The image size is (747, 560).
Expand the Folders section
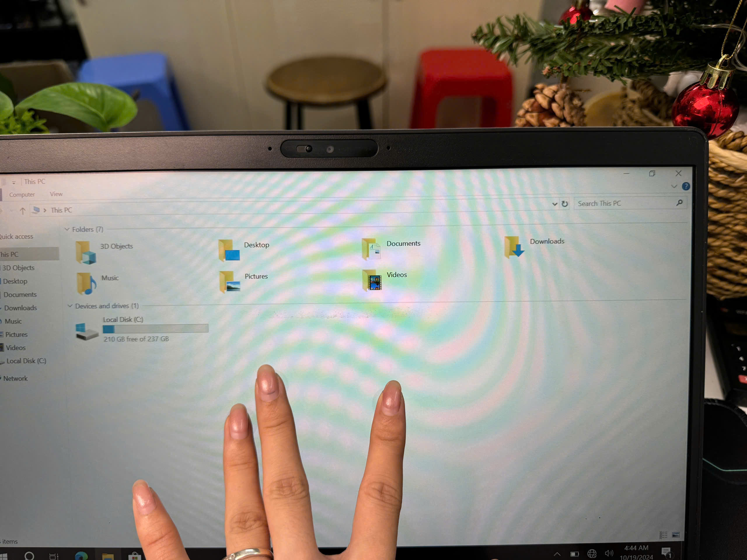(x=68, y=230)
